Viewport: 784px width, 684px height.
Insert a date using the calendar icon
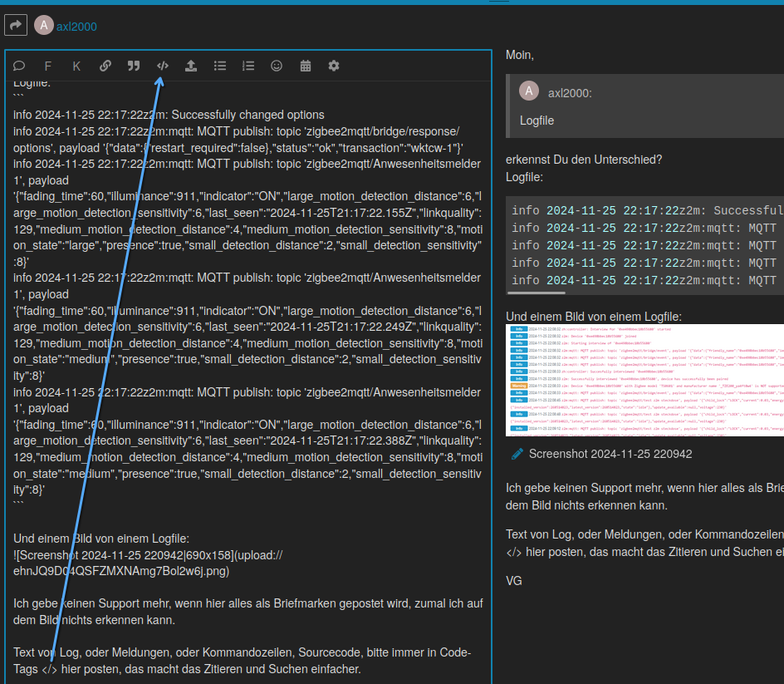click(306, 66)
